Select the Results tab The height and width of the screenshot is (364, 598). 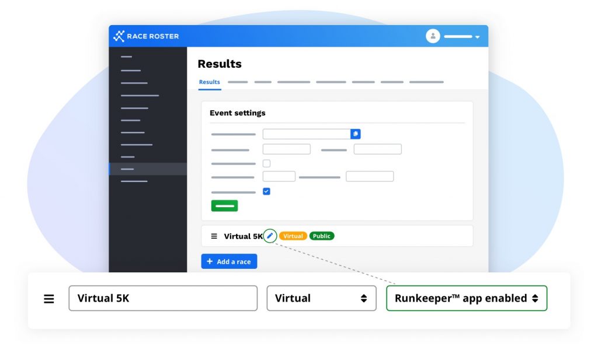209,82
